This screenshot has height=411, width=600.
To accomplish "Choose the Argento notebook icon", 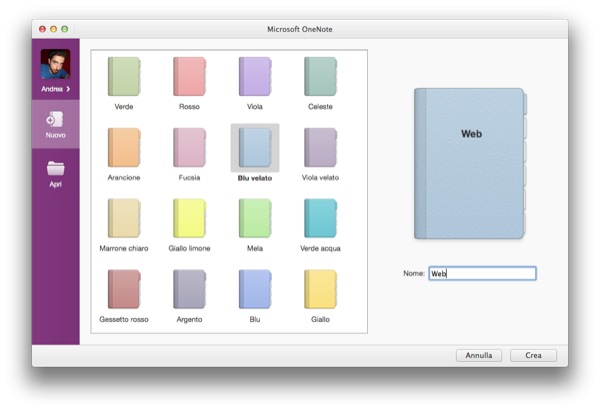I will click(x=189, y=289).
